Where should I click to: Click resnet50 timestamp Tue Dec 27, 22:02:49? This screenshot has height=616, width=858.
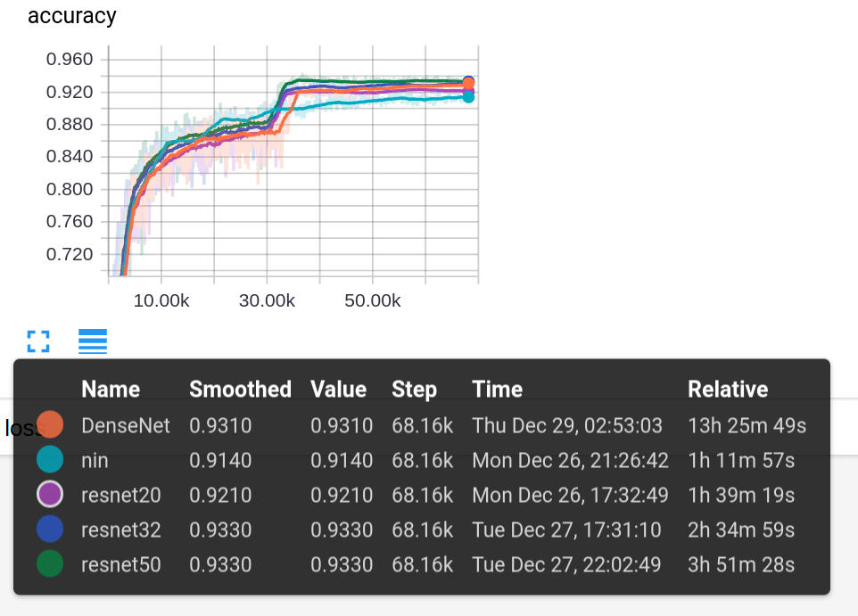(567, 564)
